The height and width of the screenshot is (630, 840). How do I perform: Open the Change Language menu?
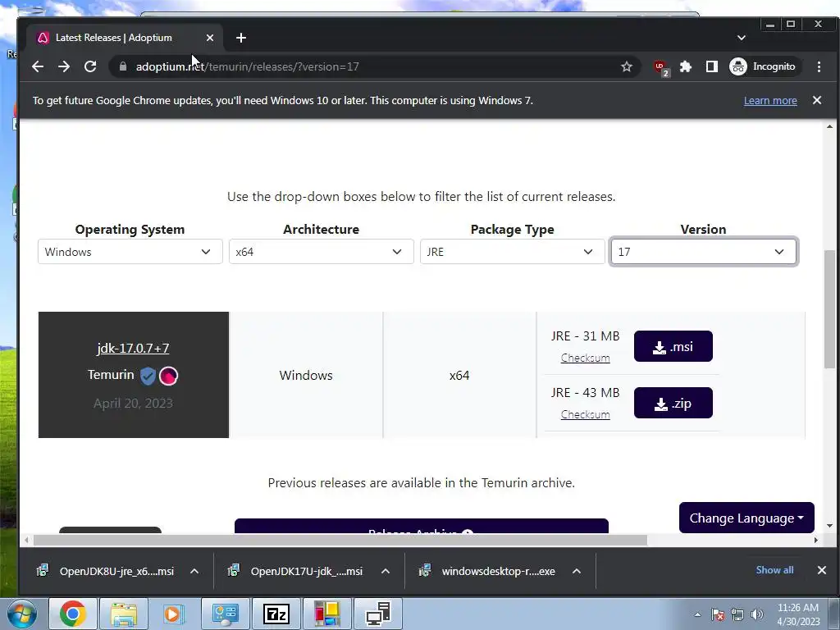(x=746, y=518)
